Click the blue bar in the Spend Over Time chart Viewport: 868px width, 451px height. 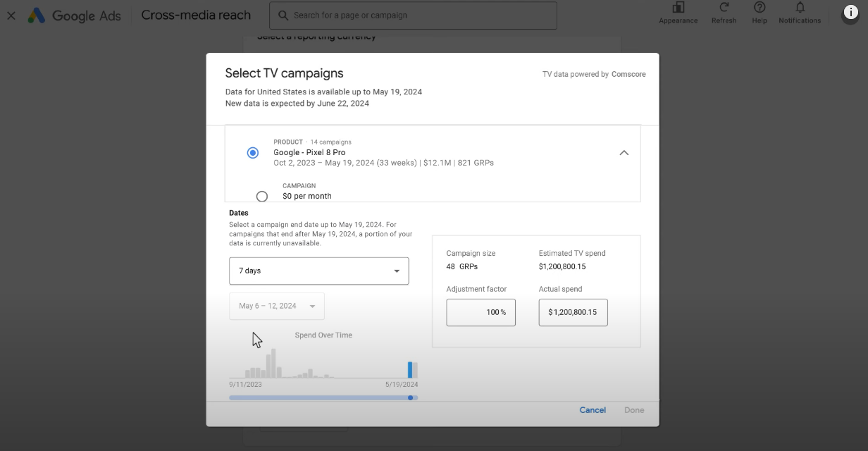410,370
